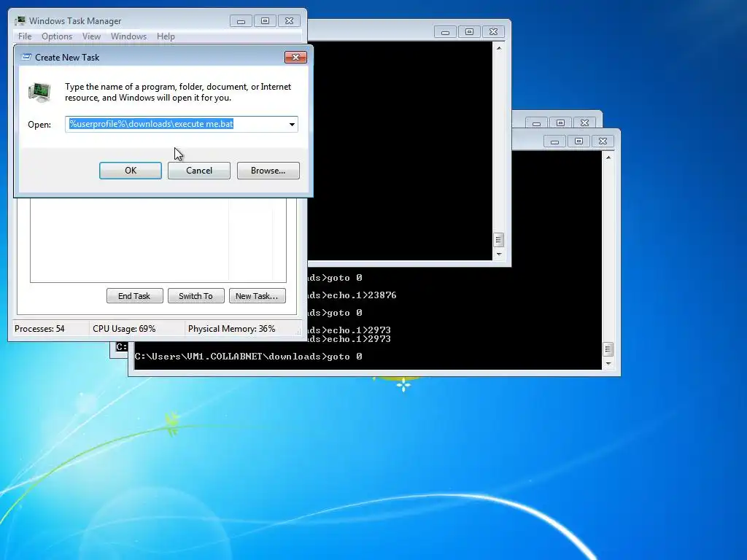Click CPU Usage: 69% status entry
The height and width of the screenshot is (560, 747).
pos(124,329)
